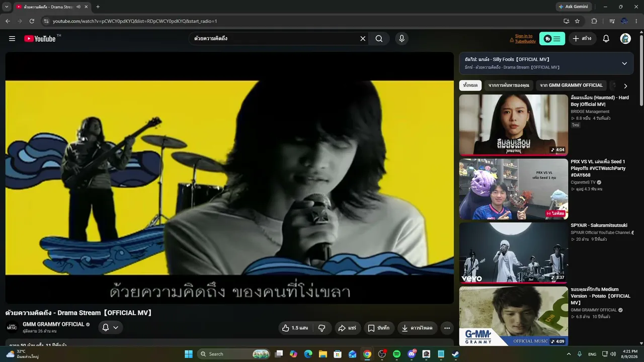
Task: Close the ด้วยความคิดถึง browser tab
Action: (x=86, y=7)
